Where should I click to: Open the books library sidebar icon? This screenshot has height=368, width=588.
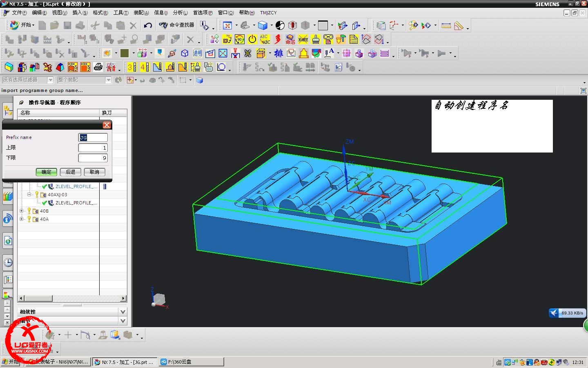pyautogui.click(x=8, y=197)
